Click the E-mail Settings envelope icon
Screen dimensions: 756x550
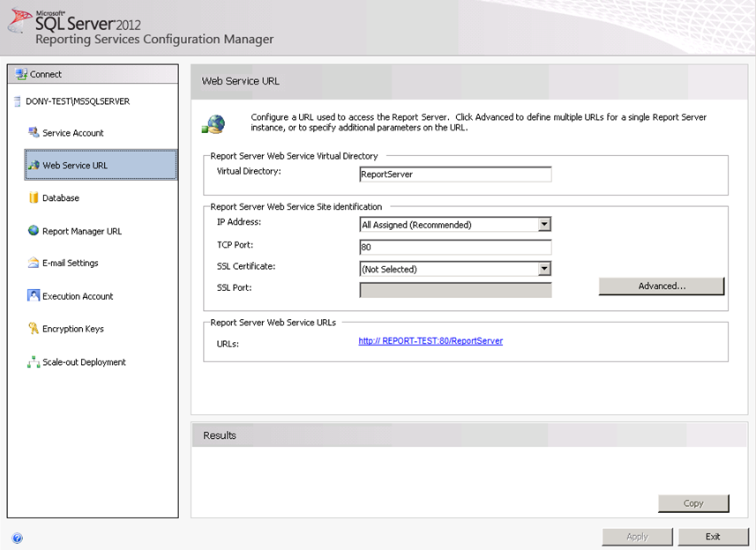coord(34,263)
